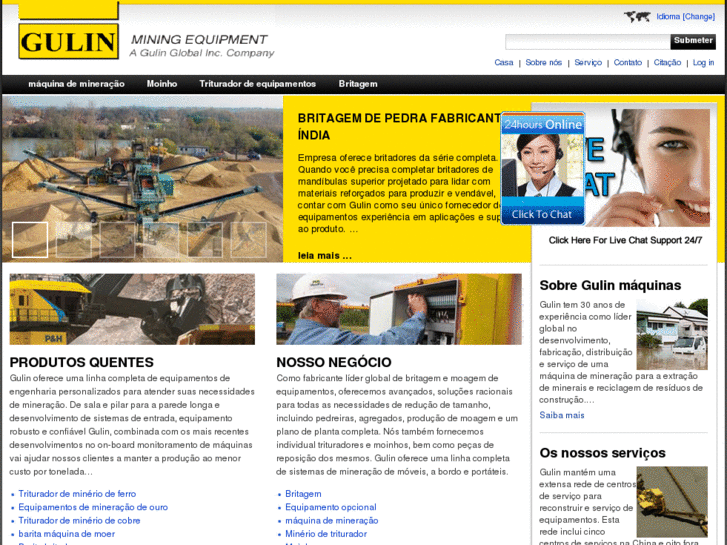The height and width of the screenshot is (545, 727).
Task: Click the live chat headset woman banner
Action: [647, 168]
